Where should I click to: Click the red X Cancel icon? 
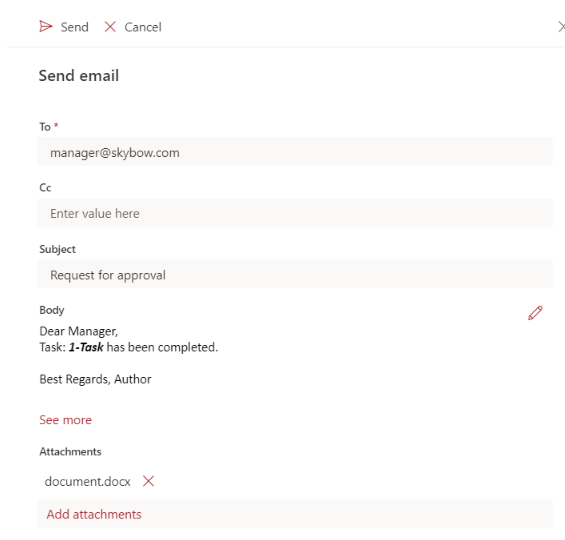(x=110, y=27)
